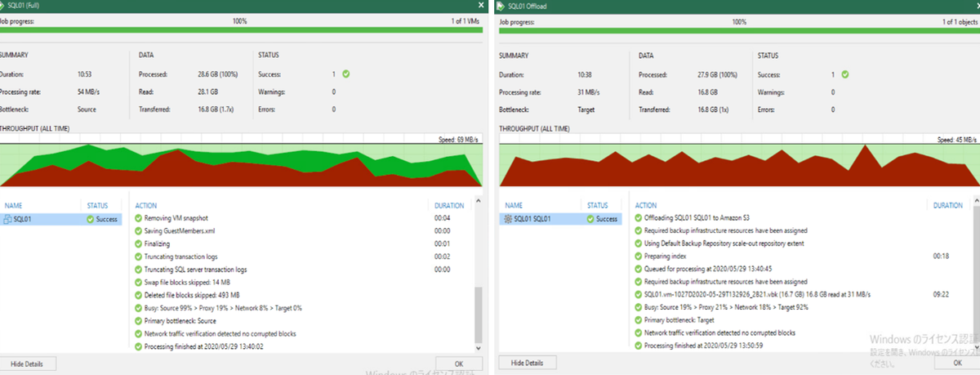Click the job progress bar in SQL01 Offload window
This screenshot has height=375, width=980.
[x=740, y=30]
